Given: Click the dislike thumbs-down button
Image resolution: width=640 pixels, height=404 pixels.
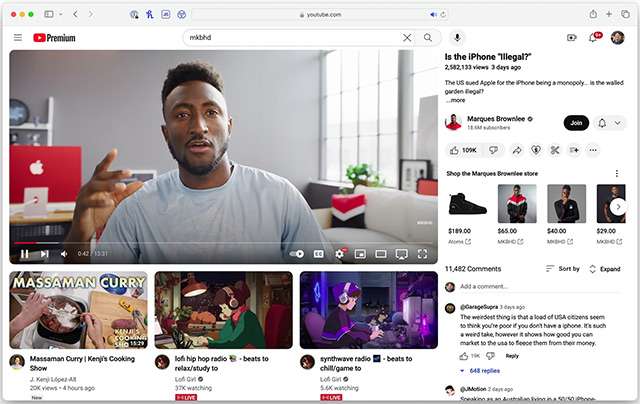Looking at the screenshot, I should 492,150.
